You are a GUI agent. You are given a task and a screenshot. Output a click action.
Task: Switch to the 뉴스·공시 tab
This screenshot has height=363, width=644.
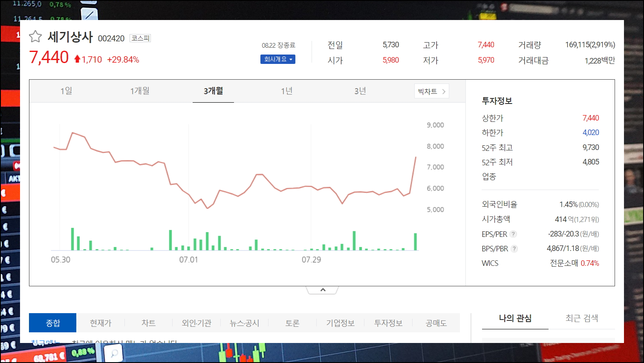(x=244, y=323)
